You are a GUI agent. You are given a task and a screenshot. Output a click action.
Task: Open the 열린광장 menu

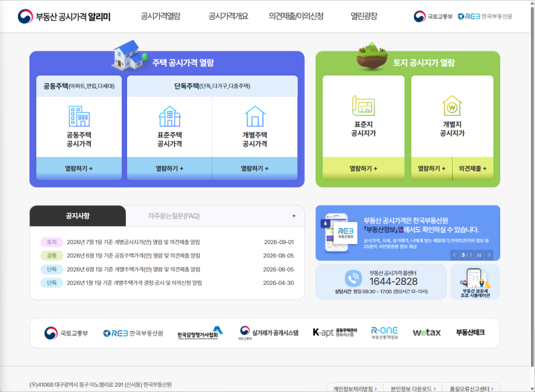364,16
